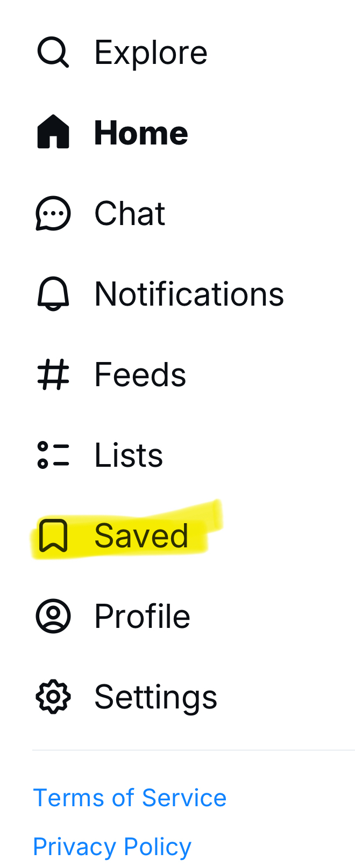Open the Settings text label
The image size is (355, 868).
click(155, 697)
